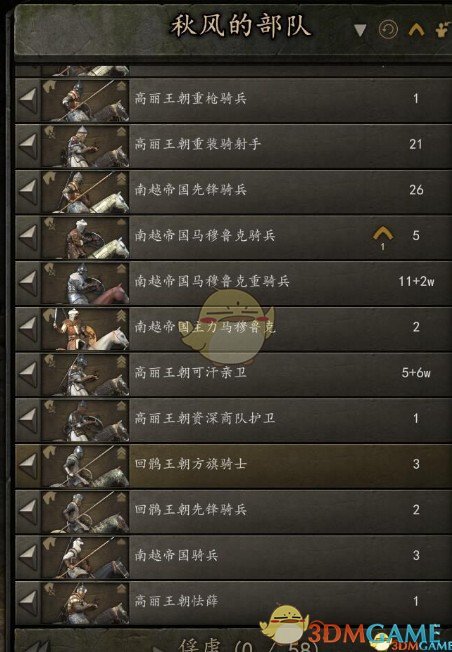Select the 回鹘王朝先锋骑兵 troop row
This screenshot has height=652, width=452.
click(234, 511)
